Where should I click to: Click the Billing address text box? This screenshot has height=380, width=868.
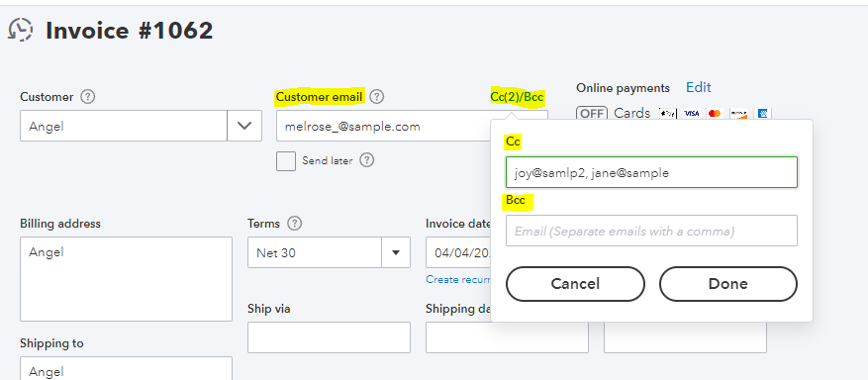pos(127,279)
